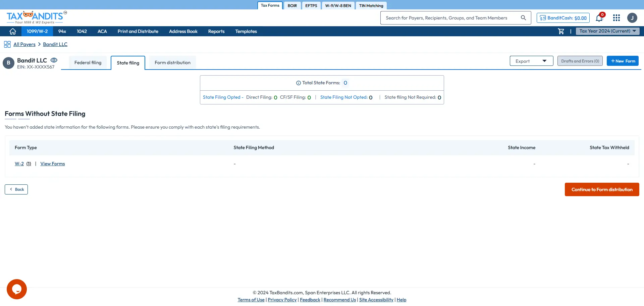
Task: Click the BanditCash $0.00 button
Action: [563, 18]
